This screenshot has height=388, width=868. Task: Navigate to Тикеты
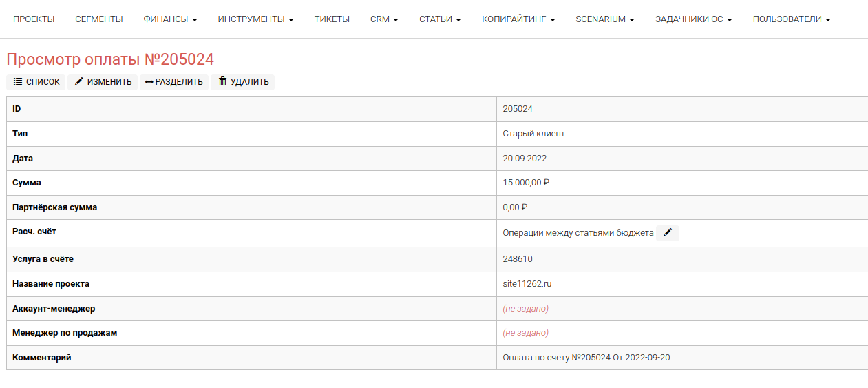click(332, 19)
